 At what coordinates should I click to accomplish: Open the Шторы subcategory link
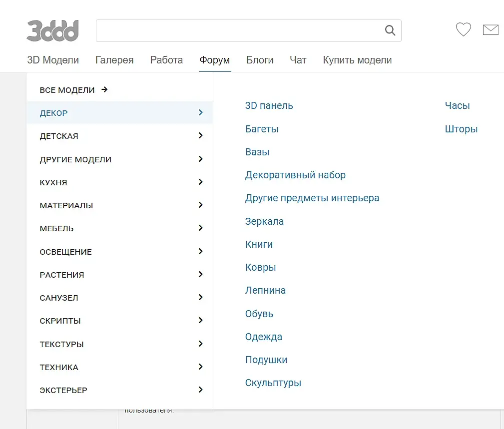tap(461, 129)
